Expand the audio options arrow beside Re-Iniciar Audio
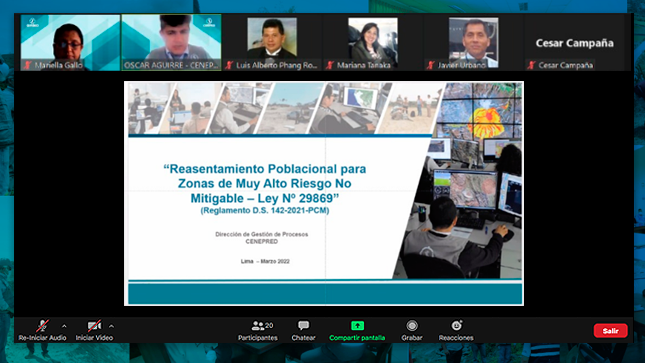Viewport: 645px width, 363px height. point(64,326)
